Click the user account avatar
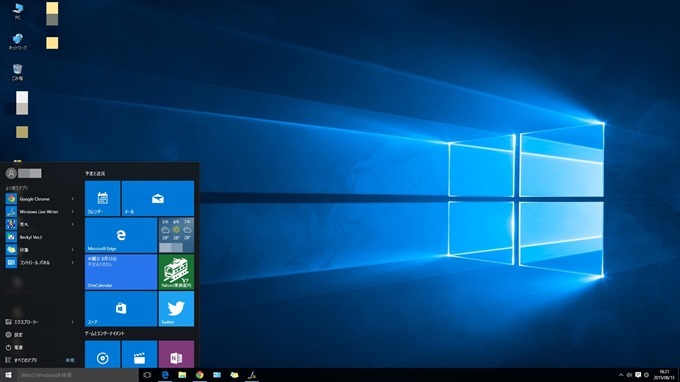 (11, 173)
